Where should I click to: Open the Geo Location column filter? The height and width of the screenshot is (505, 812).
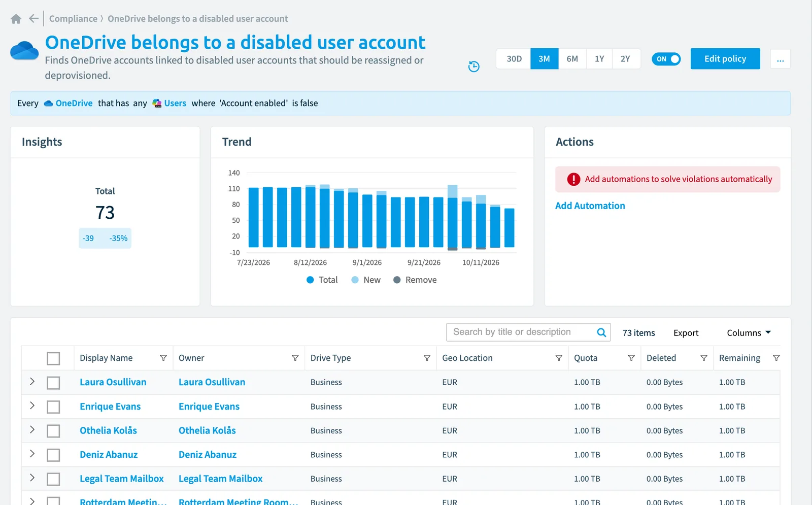point(559,358)
